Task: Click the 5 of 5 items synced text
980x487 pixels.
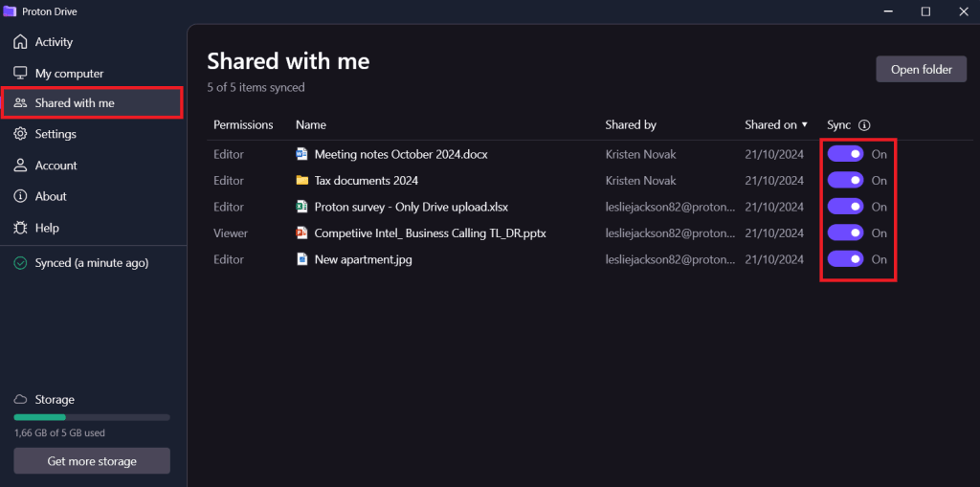Action: (x=256, y=87)
